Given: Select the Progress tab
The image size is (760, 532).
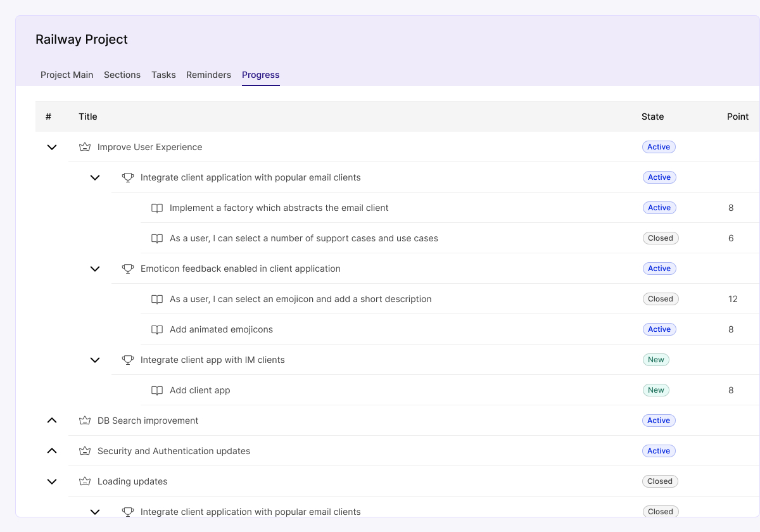Looking at the screenshot, I should click(x=261, y=75).
